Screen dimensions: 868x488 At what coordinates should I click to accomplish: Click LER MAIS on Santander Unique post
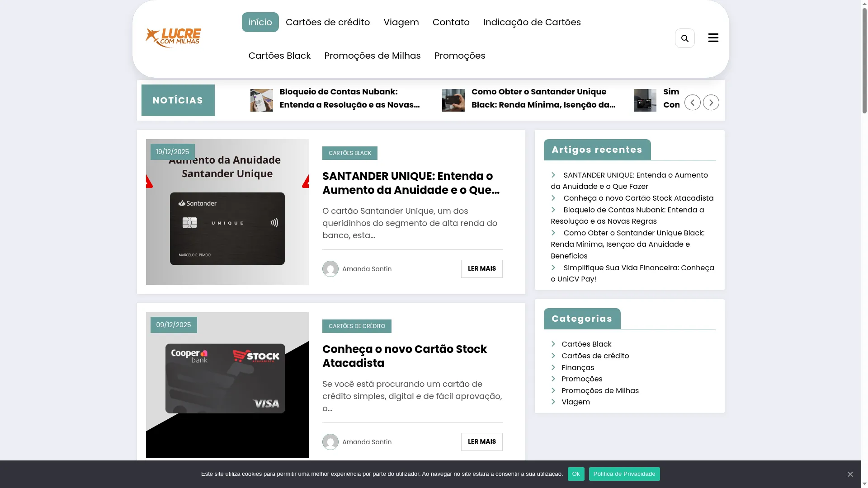click(481, 269)
